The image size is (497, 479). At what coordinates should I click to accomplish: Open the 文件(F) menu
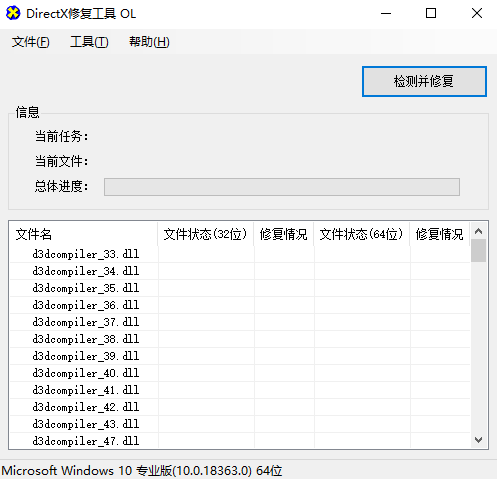[31, 42]
